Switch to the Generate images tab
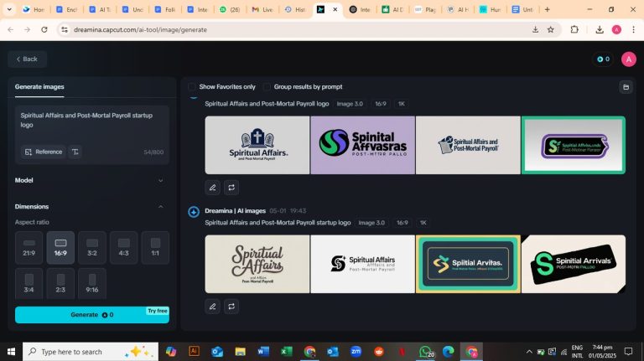The height and width of the screenshot is (361, 644). [39, 86]
